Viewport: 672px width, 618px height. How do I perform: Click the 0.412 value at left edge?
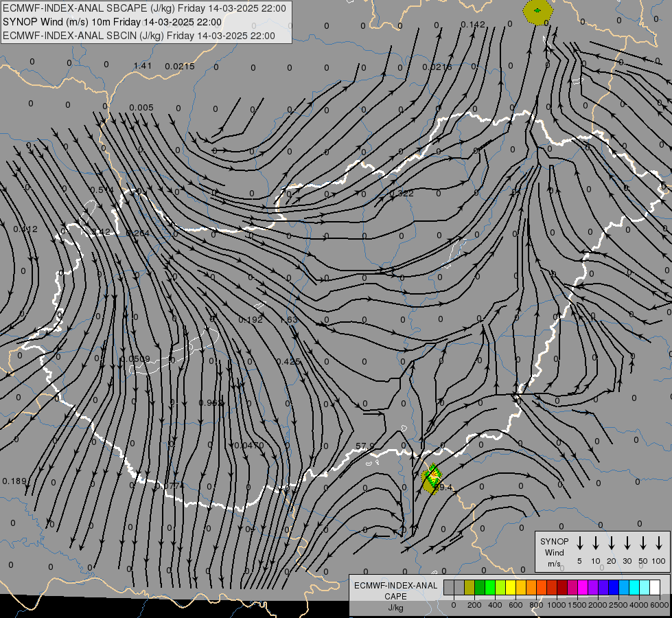tap(25, 229)
